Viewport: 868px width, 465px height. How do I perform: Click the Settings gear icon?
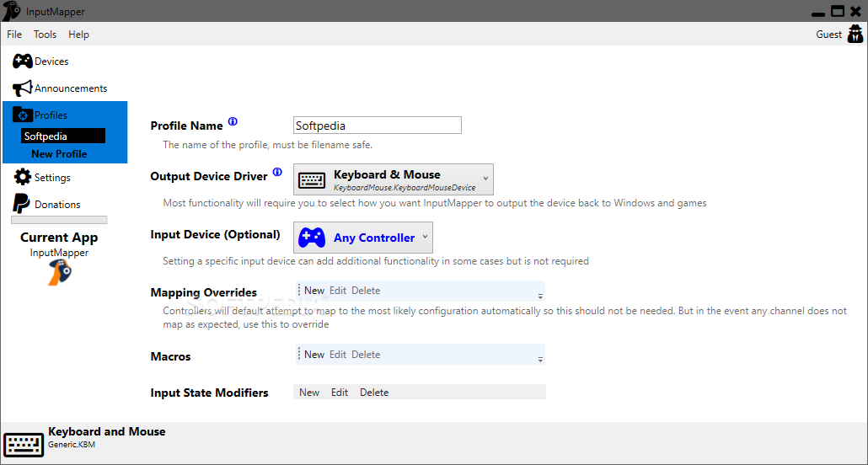(x=22, y=177)
